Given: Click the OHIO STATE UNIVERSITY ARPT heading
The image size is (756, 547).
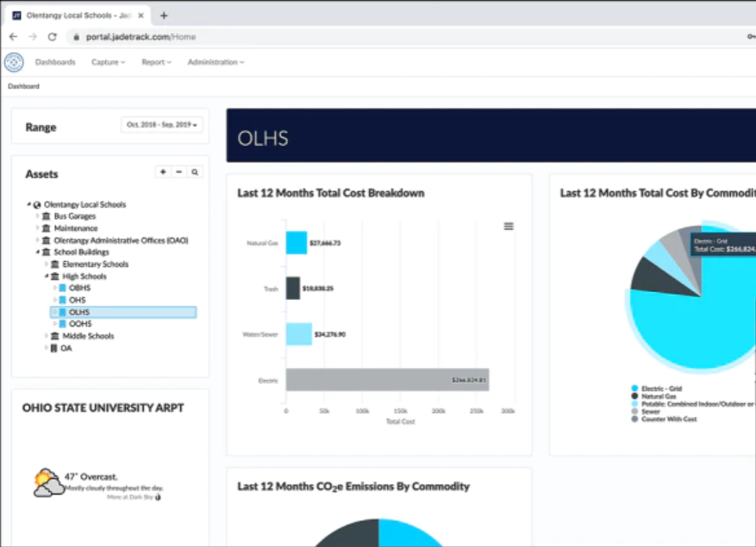Looking at the screenshot, I should [103, 407].
